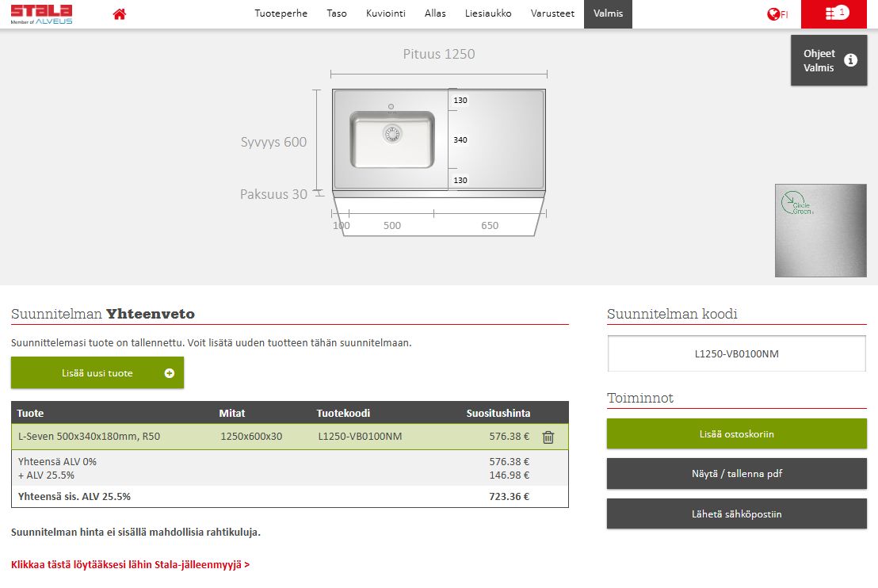
Task: Click Näytä / tallenna pdf button
Action: point(737,473)
